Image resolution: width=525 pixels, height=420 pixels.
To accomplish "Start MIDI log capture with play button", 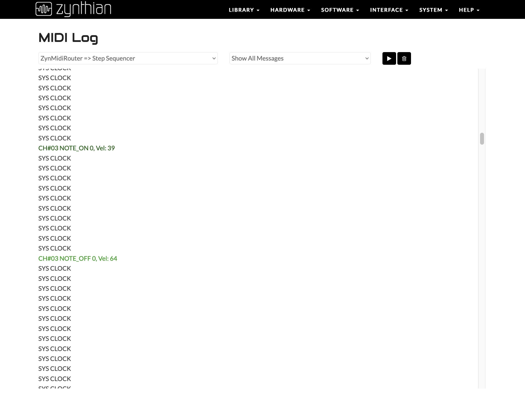I will [389, 59].
